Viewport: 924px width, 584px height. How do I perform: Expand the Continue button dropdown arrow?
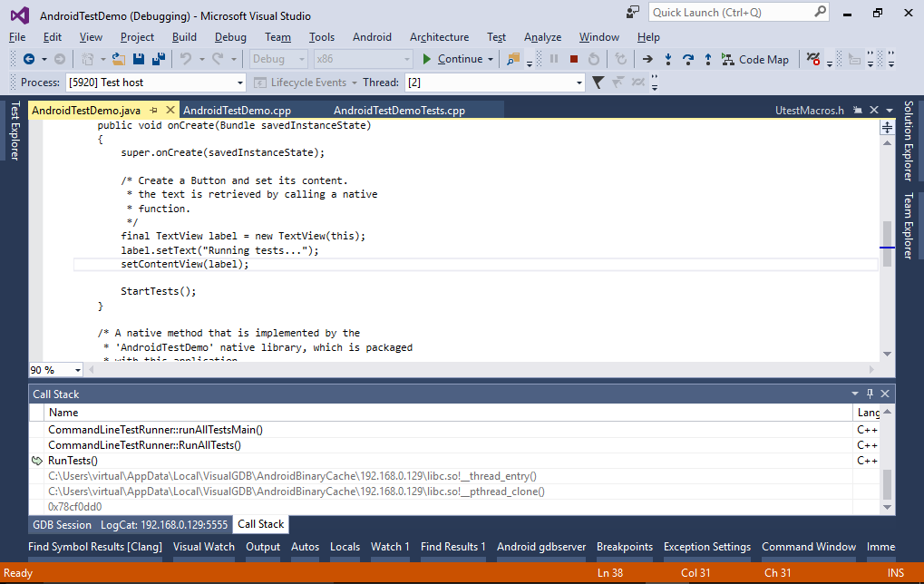point(491,60)
